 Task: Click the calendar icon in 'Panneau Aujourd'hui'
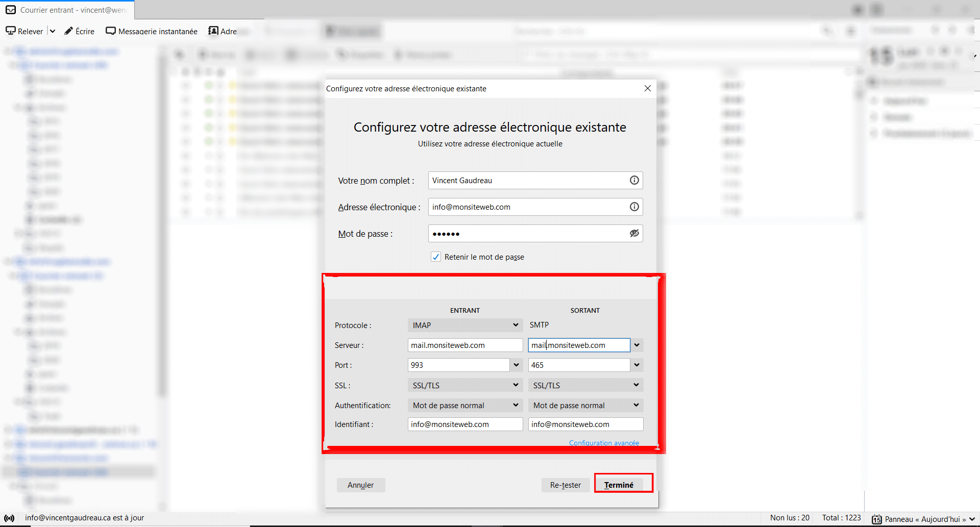point(876,519)
